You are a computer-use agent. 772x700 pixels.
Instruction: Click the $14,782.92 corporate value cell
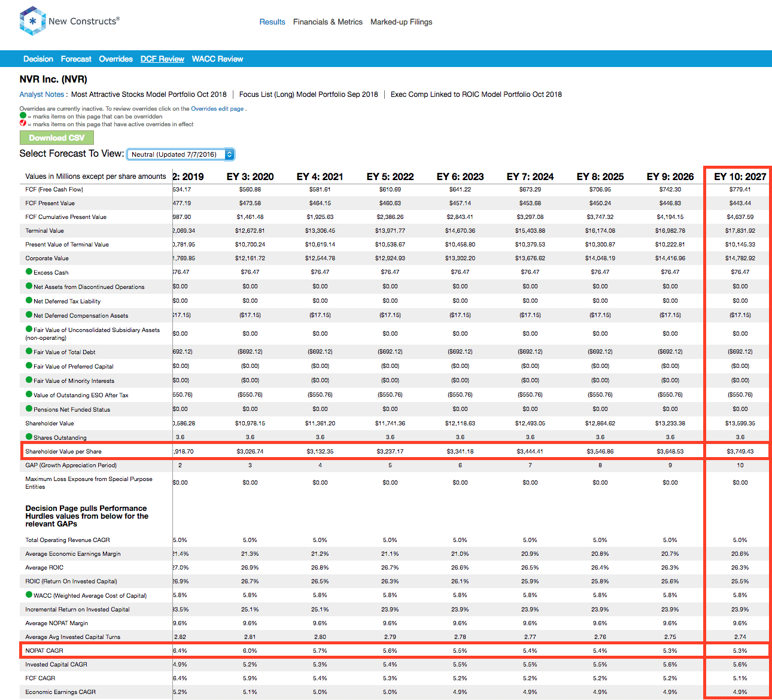740,258
